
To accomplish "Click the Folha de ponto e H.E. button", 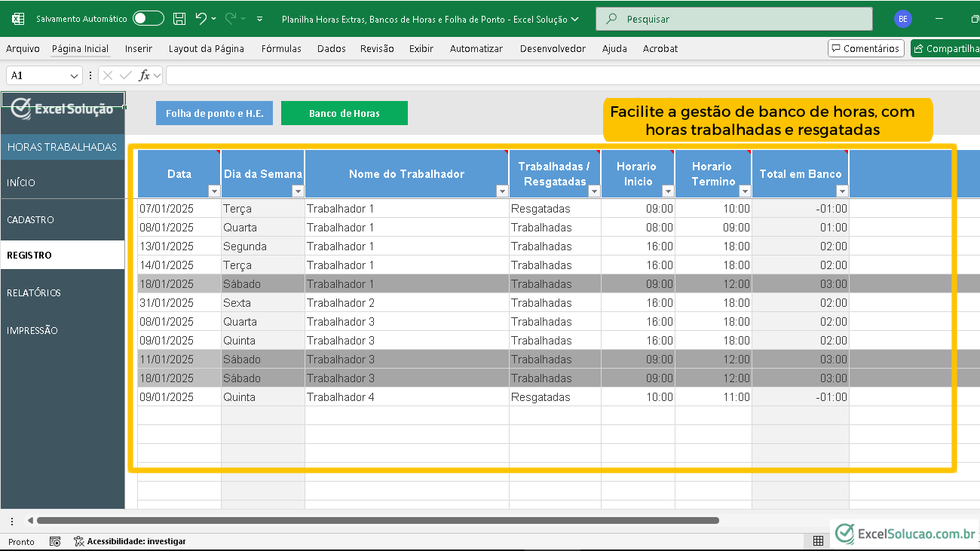I will [x=214, y=113].
